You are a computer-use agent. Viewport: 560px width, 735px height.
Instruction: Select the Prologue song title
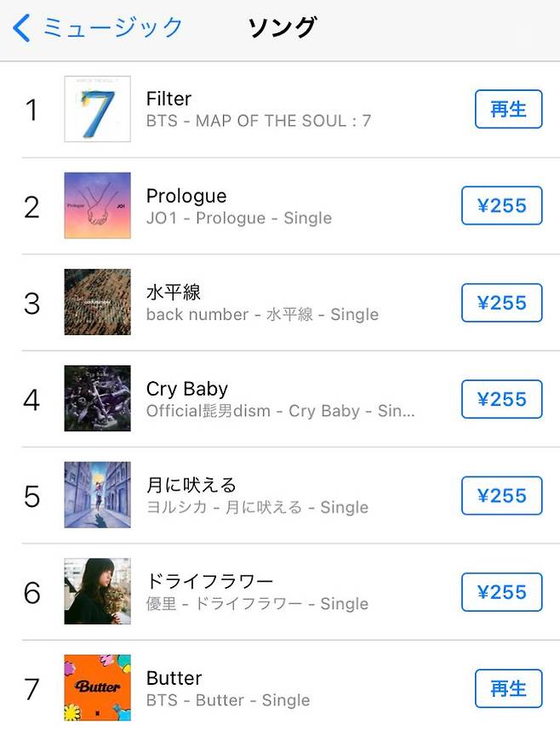pos(186,196)
